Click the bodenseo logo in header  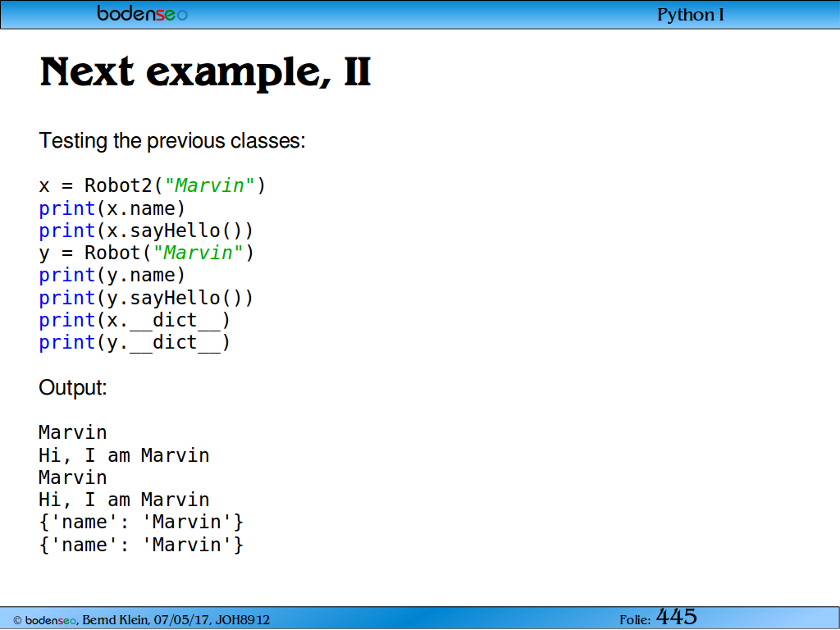(x=143, y=13)
